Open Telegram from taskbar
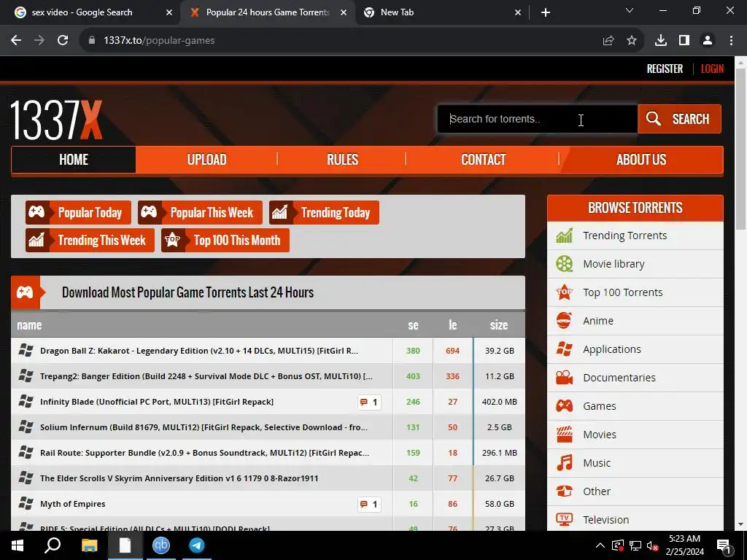The height and width of the screenshot is (560, 747). [x=197, y=545]
